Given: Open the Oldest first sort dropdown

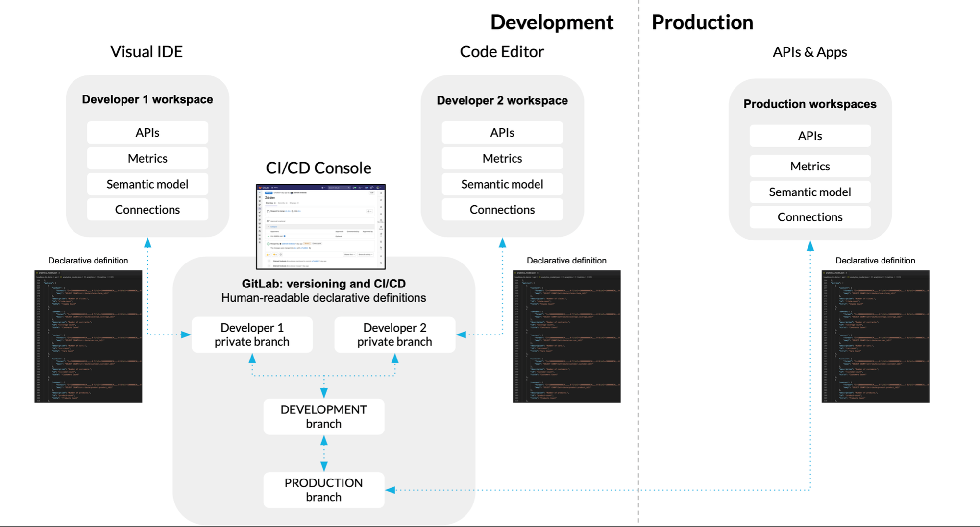Looking at the screenshot, I should [349, 255].
